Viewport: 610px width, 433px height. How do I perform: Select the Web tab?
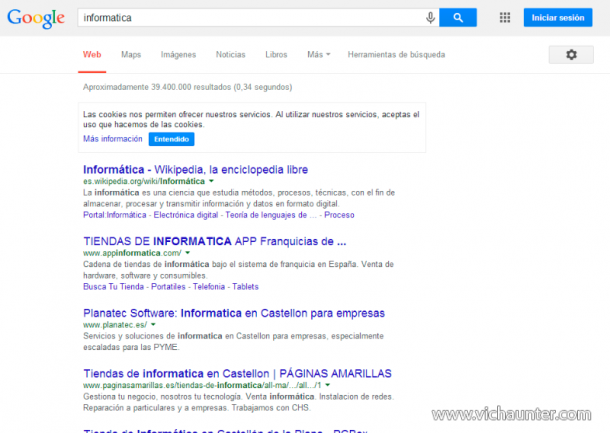click(92, 54)
